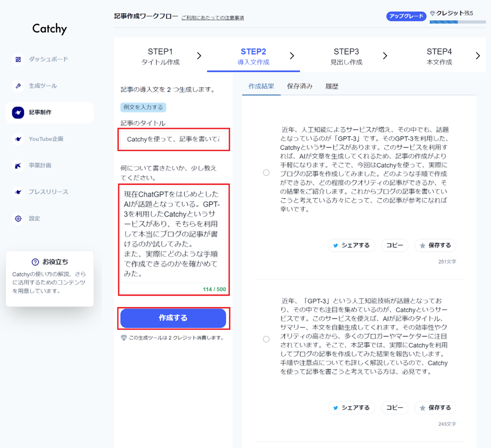The height and width of the screenshot is (448, 491).
Task: Click the 251文字 count label
Action: [x=447, y=262]
